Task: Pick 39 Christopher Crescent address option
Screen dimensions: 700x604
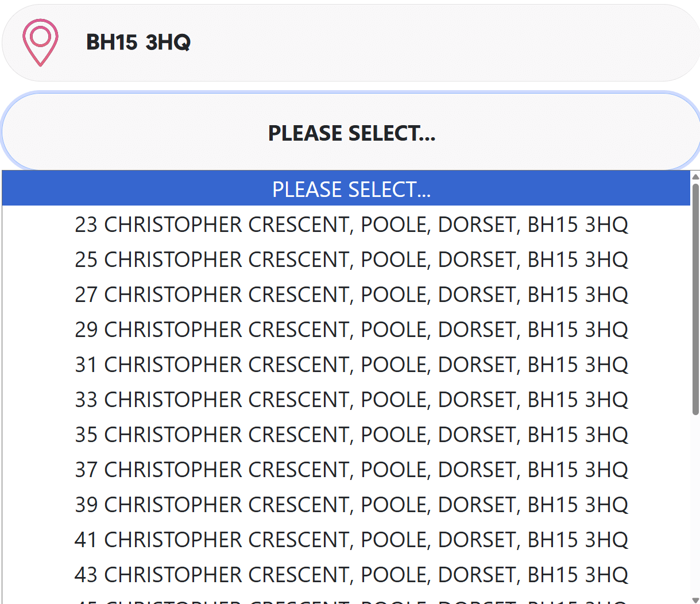Action: pyautogui.click(x=350, y=504)
